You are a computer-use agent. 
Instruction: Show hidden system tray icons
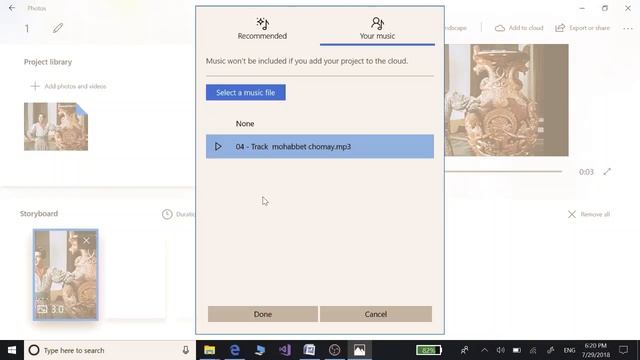[484, 350]
